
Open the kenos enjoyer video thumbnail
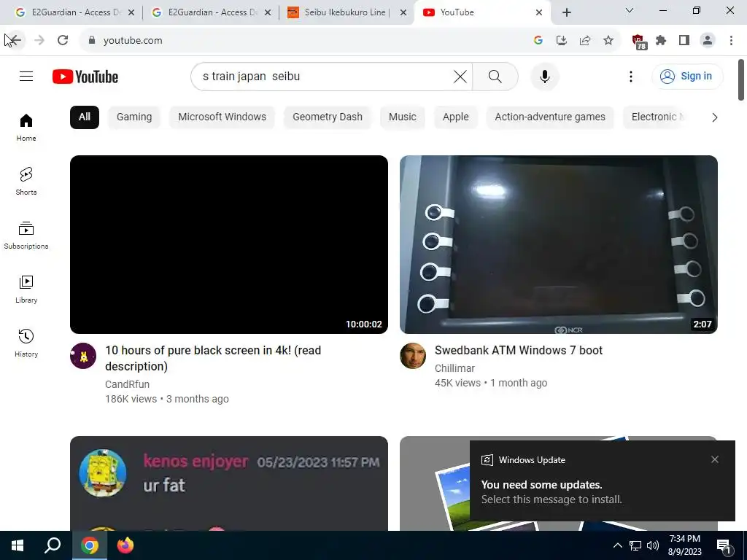228,483
